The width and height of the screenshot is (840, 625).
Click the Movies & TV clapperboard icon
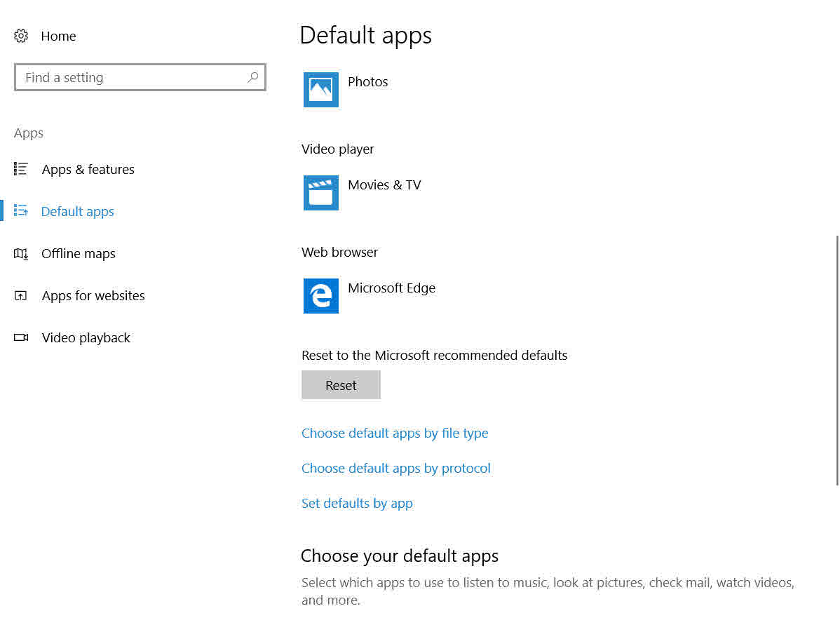click(x=321, y=193)
